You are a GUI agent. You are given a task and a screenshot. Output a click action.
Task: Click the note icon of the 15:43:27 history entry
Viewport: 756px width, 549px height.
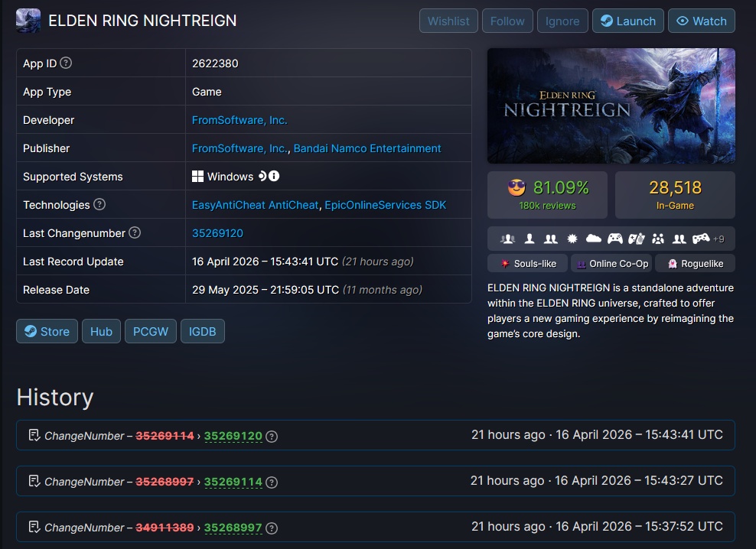click(x=34, y=481)
